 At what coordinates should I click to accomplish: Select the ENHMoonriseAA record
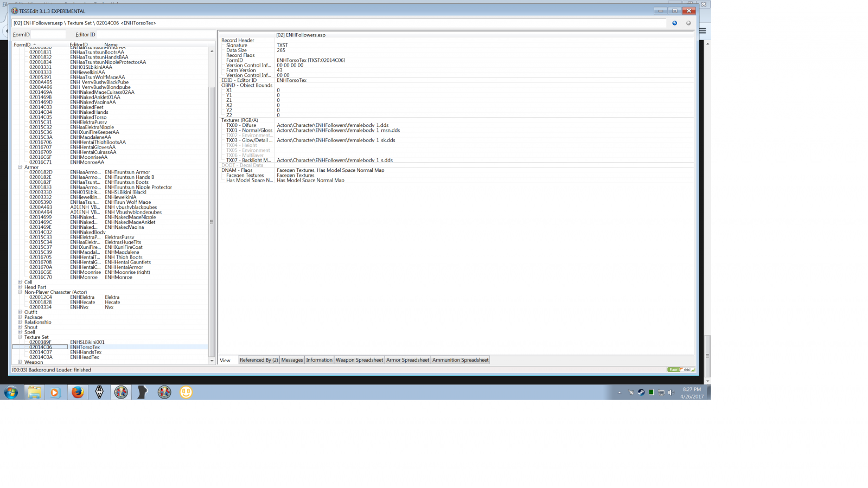point(110,157)
